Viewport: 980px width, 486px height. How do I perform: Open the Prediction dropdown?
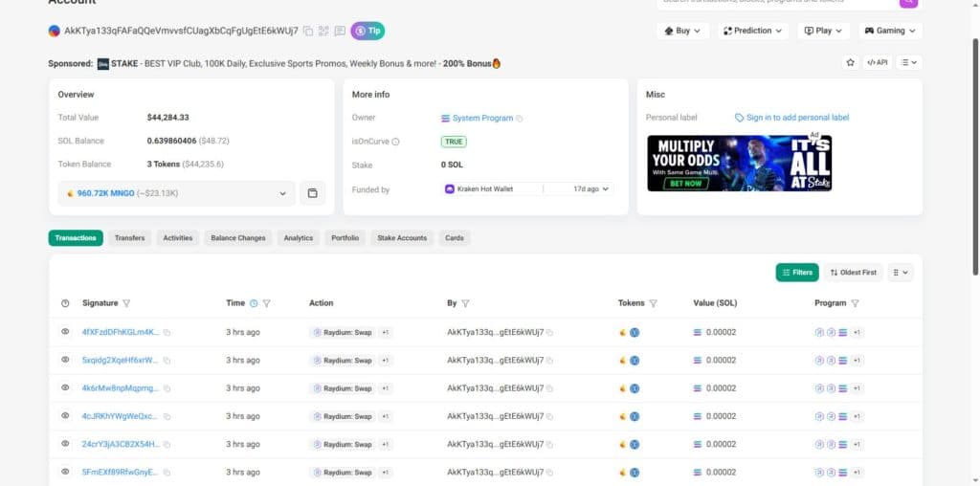point(753,31)
